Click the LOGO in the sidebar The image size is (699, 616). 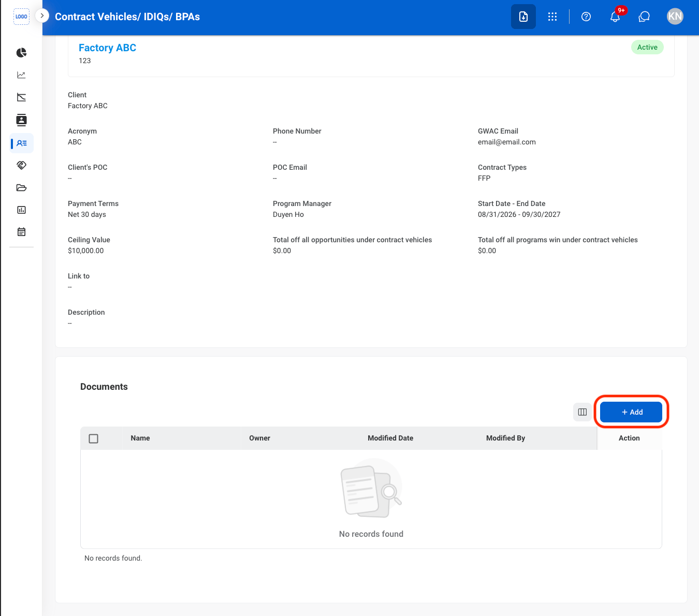click(21, 17)
